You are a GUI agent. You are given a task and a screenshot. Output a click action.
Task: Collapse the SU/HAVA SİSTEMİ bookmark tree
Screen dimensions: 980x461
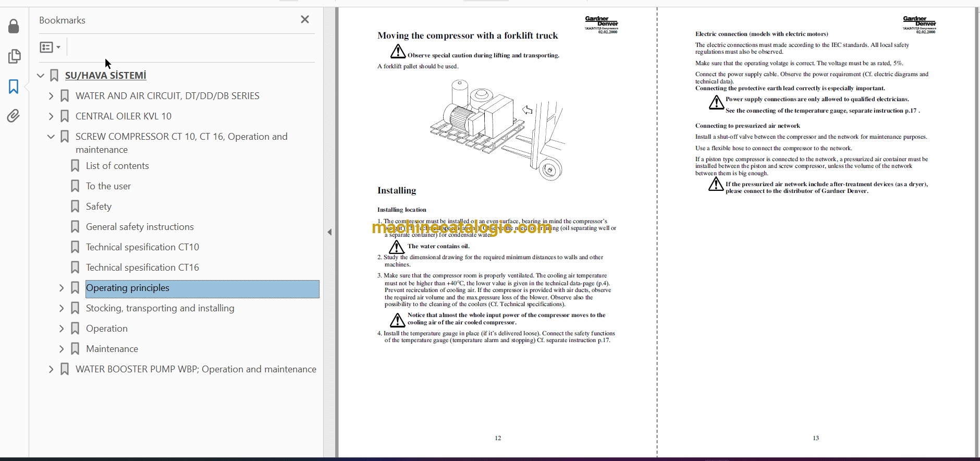41,76
